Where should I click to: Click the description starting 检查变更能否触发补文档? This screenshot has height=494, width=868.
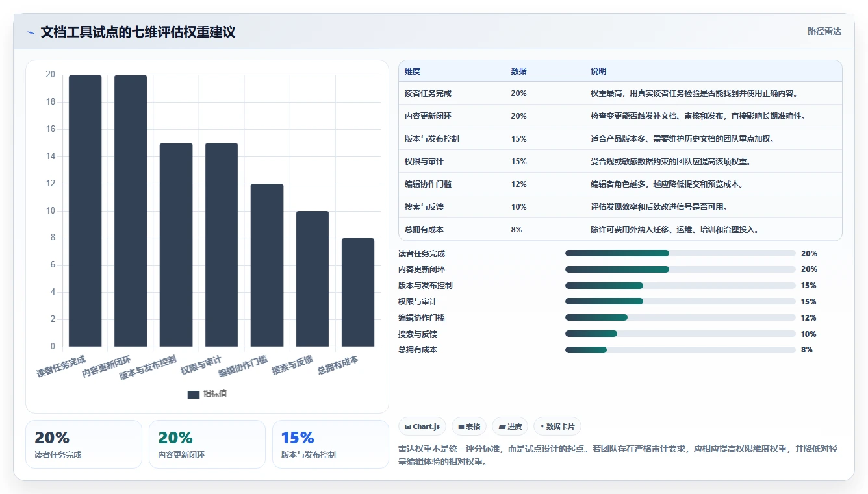point(700,116)
